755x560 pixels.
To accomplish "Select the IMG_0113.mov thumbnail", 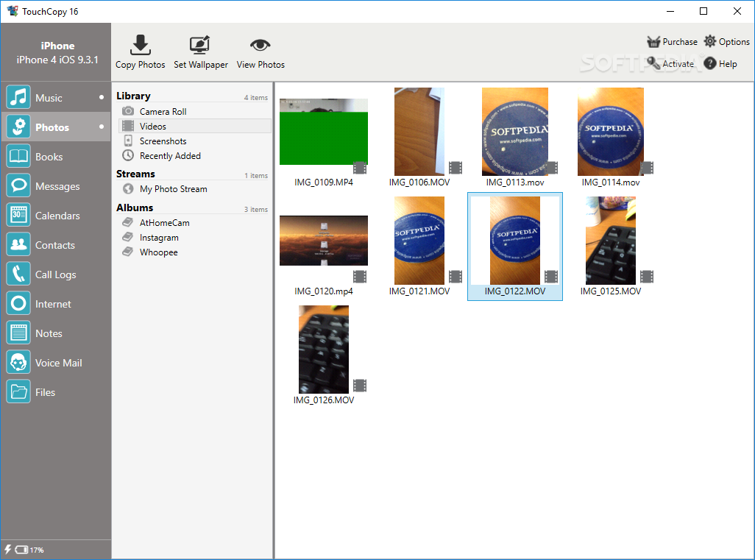I will click(x=514, y=132).
